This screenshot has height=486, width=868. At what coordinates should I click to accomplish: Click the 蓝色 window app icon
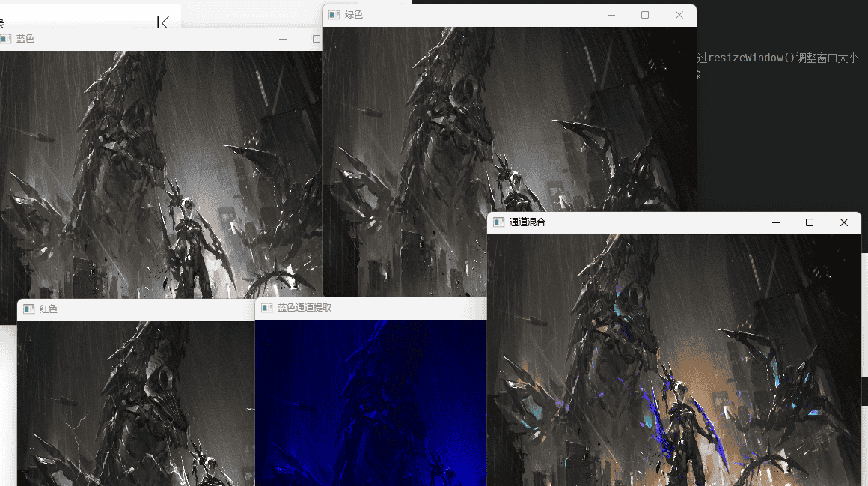point(5,39)
